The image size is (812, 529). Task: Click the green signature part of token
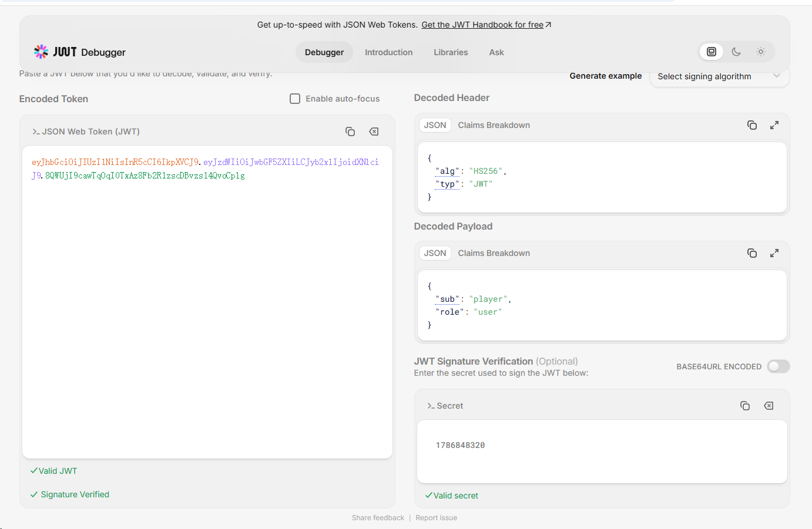pyautogui.click(x=145, y=176)
